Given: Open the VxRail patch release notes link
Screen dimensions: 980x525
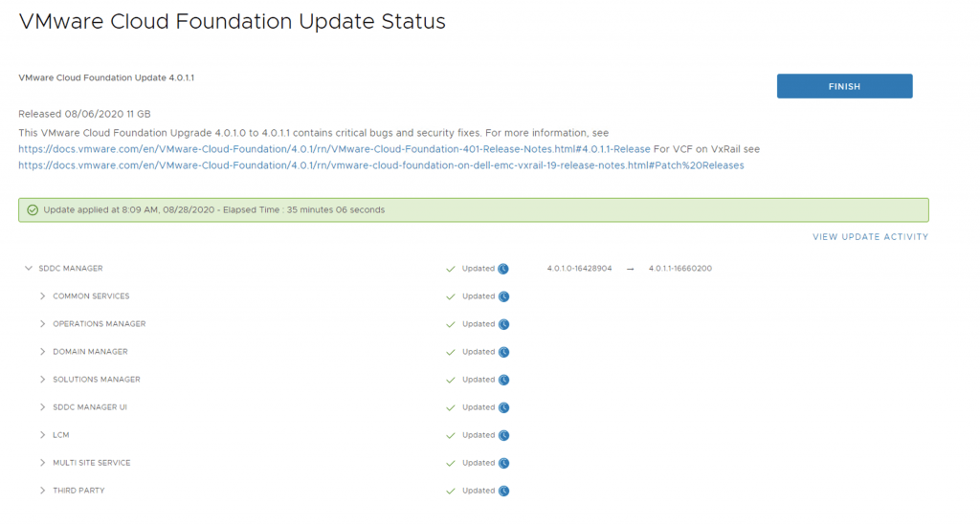Looking at the screenshot, I should (381, 165).
